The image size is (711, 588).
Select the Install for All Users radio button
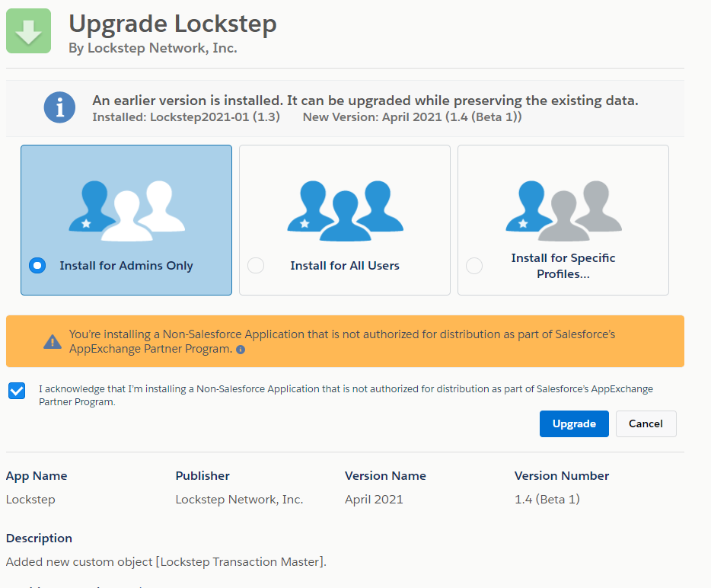click(x=256, y=266)
